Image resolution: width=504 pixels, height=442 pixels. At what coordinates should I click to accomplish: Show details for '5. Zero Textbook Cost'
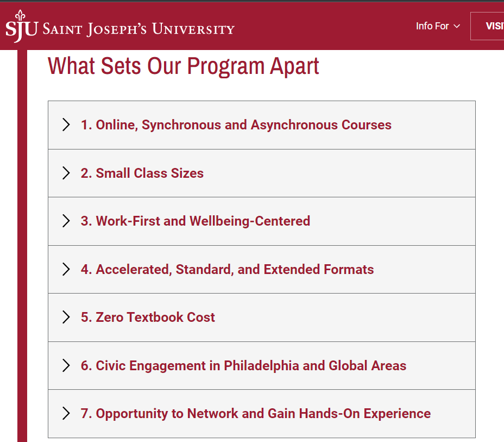click(262, 318)
